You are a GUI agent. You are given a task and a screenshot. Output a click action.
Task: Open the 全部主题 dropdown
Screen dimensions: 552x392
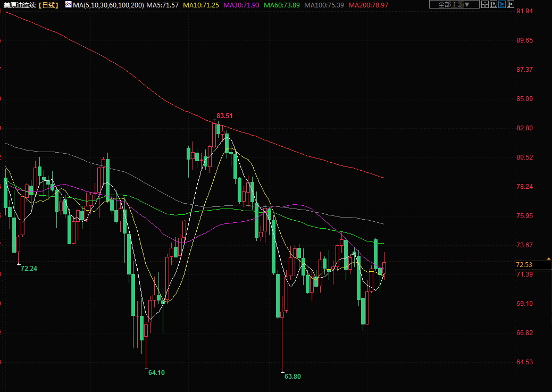453,5
